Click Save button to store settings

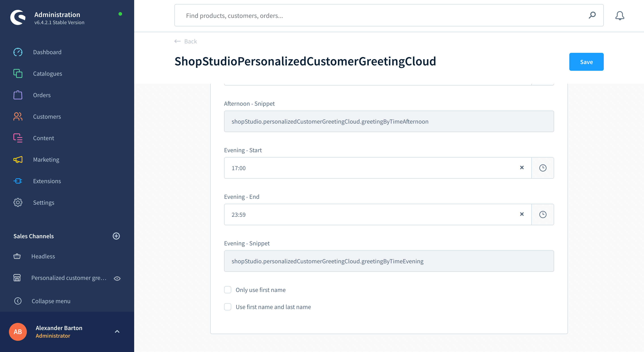tap(587, 62)
